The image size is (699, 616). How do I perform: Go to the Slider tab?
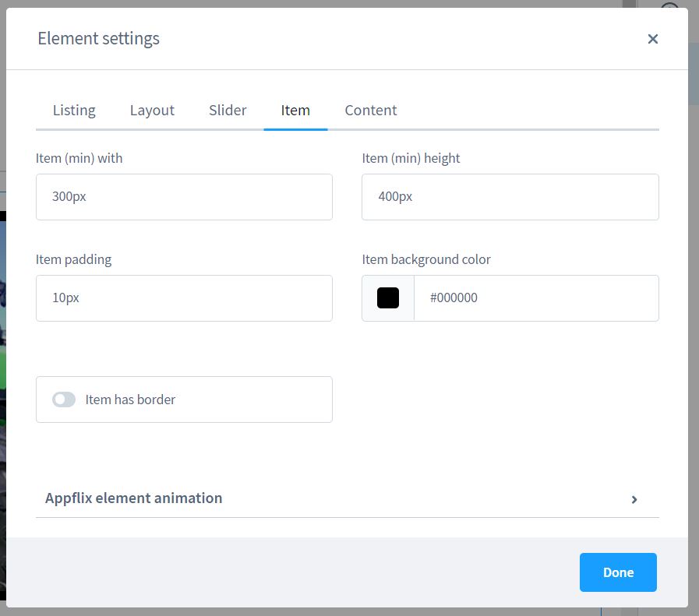(x=228, y=110)
